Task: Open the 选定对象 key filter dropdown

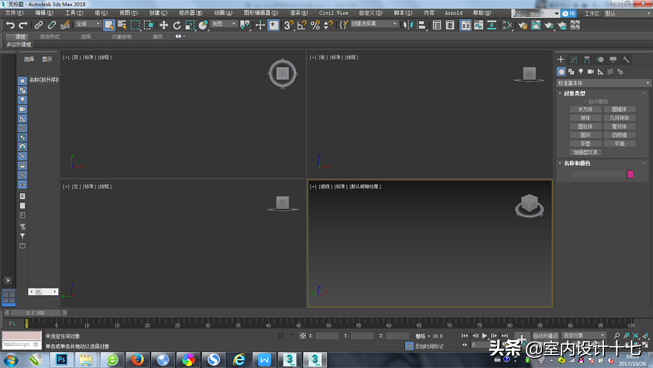Action: pos(583,336)
